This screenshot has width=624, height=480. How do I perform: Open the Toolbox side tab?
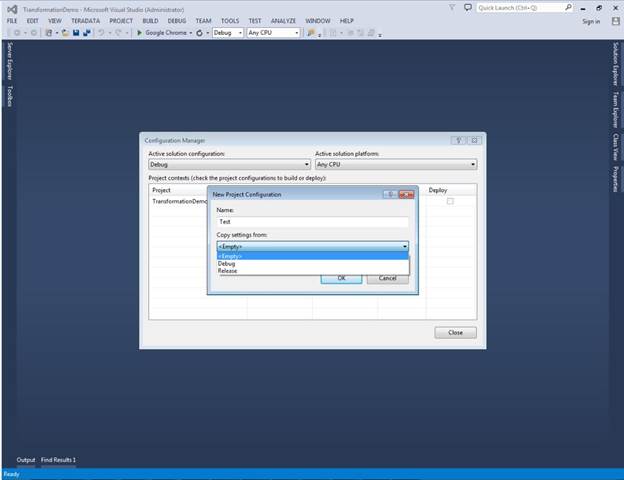[x=10, y=96]
